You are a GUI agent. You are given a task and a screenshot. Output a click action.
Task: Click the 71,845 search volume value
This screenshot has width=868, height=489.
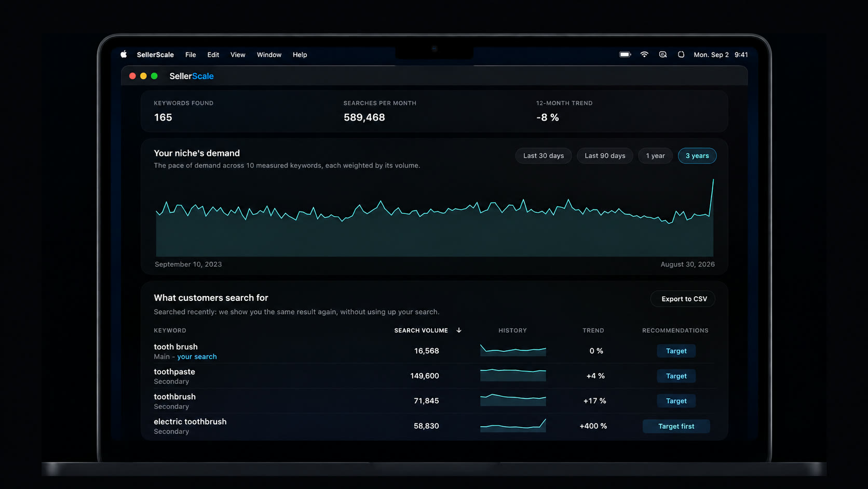[x=427, y=401]
